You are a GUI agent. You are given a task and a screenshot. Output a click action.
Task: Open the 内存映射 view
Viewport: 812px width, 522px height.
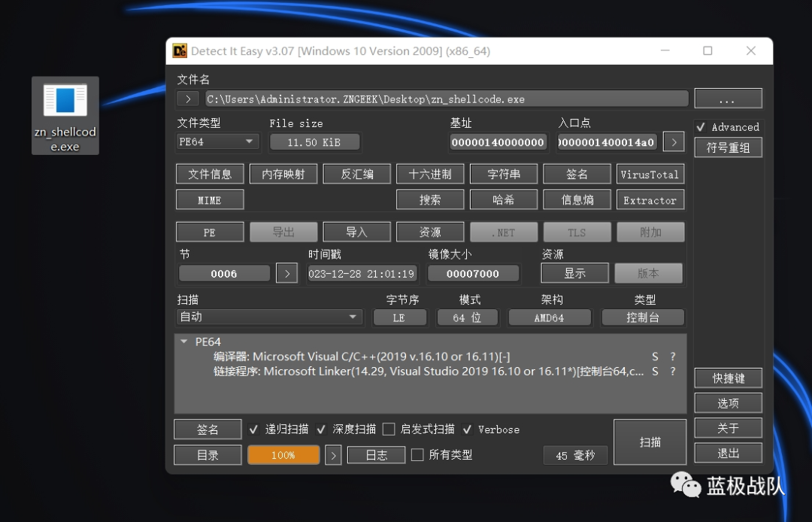pos(283,174)
